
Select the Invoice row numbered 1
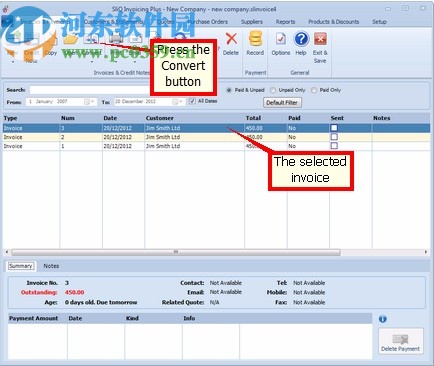point(216,146)
